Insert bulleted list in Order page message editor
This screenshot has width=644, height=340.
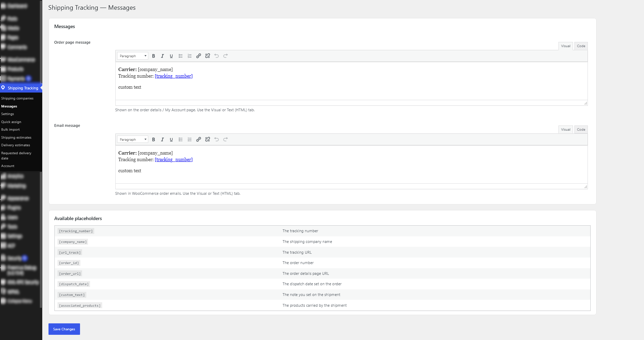tap(180, 56)
